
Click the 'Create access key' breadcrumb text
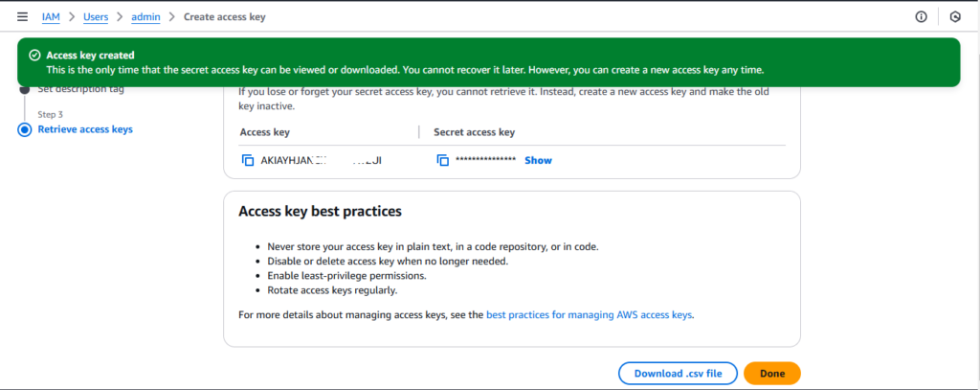[x=224, y=17]
